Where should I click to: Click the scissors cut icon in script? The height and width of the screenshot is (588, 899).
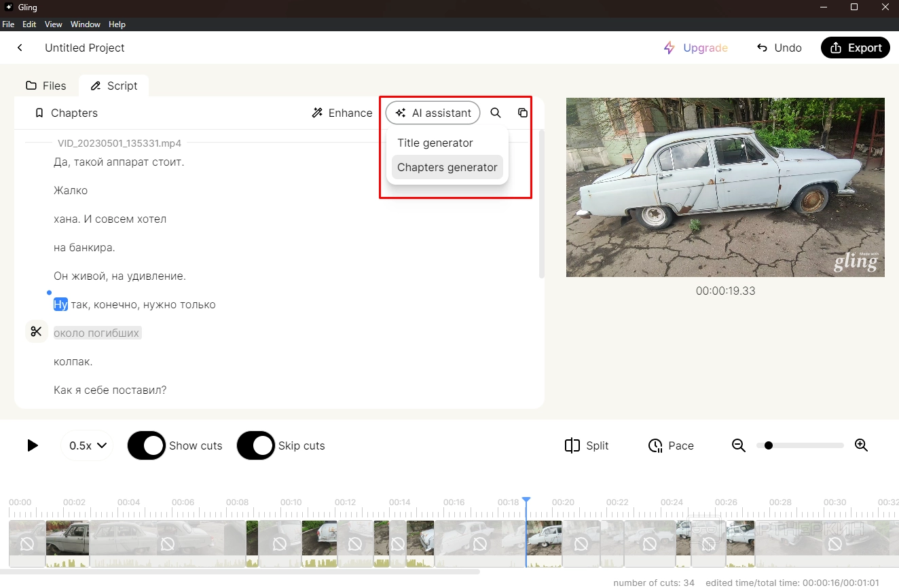coord(36,332)
